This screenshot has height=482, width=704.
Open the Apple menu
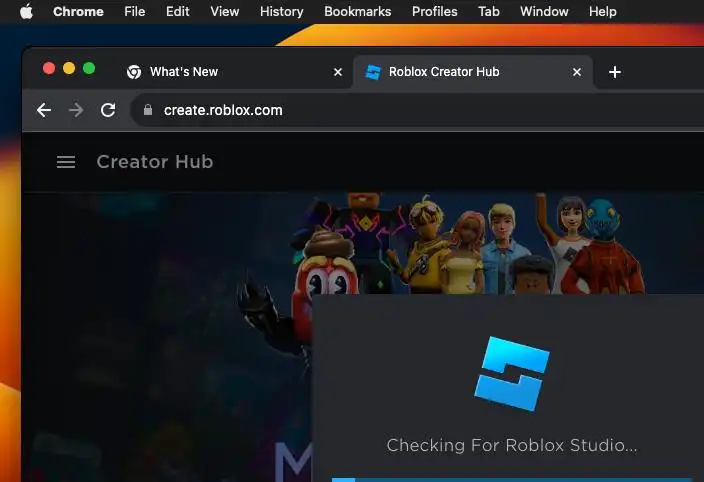[x=26, y=11]
